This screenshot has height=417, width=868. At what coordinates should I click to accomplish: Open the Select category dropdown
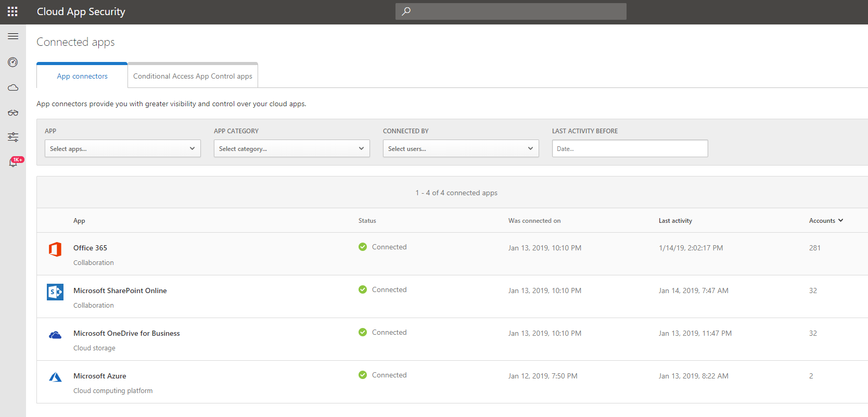[x=292, y=148]
